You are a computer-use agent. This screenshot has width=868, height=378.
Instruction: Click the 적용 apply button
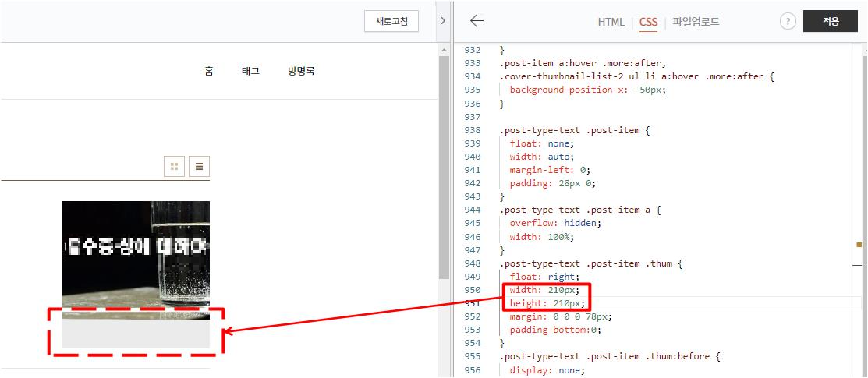click(831, 22)
